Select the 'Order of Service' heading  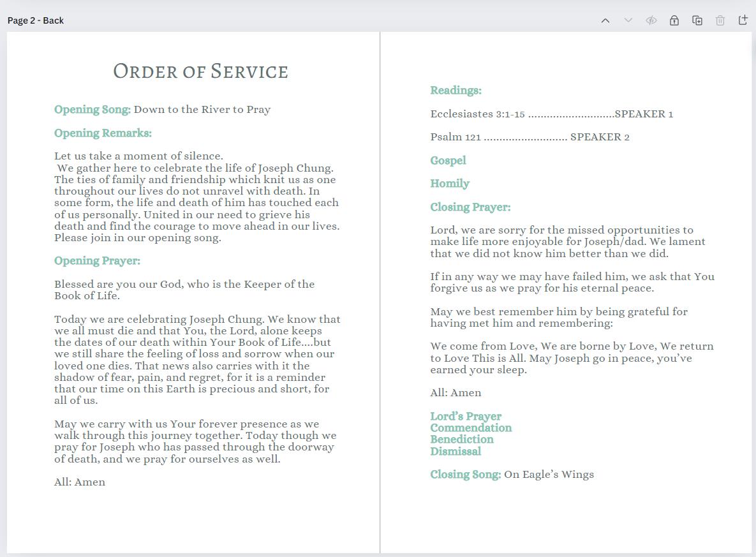[x=200, y=71]
